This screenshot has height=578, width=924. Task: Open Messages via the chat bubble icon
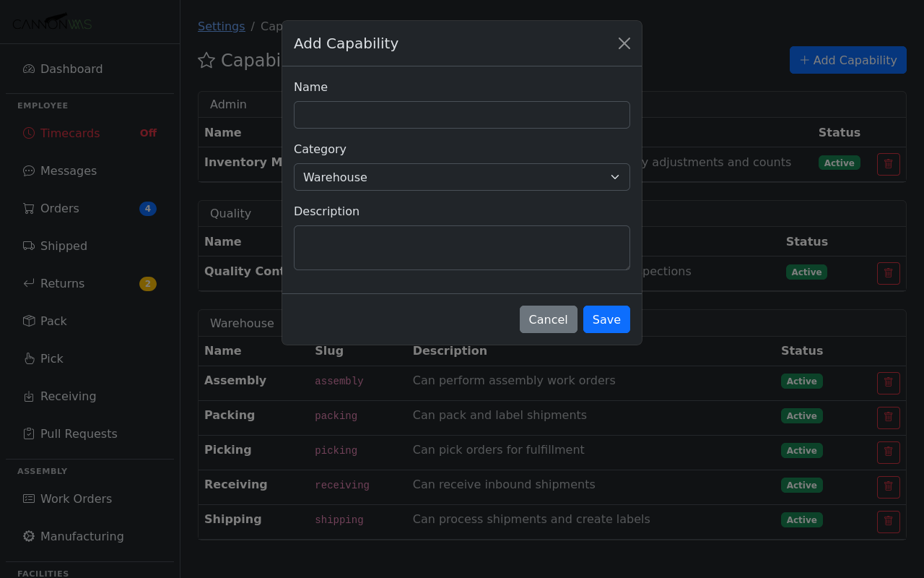pos(28,171)
